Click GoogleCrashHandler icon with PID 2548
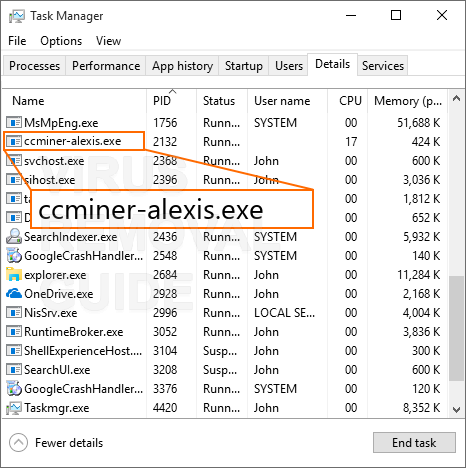 (14, 256)
